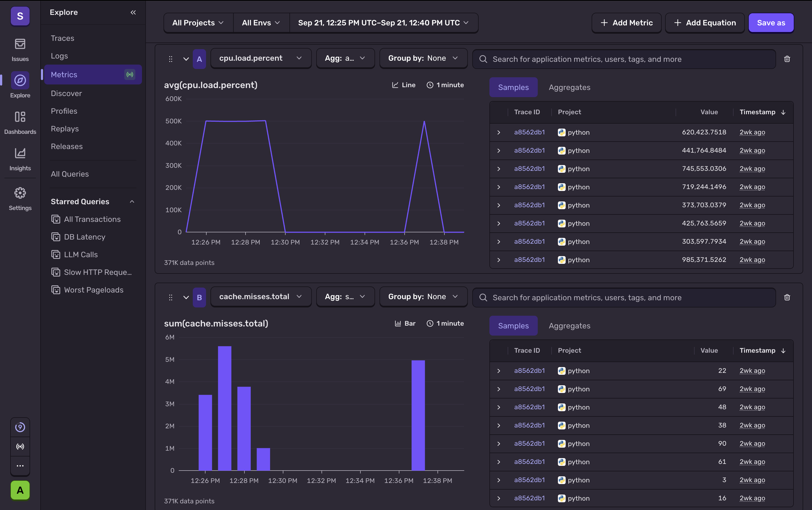Open the onboarding progress circle icon
Screen dimensions: 812x510
click(20, 427)
